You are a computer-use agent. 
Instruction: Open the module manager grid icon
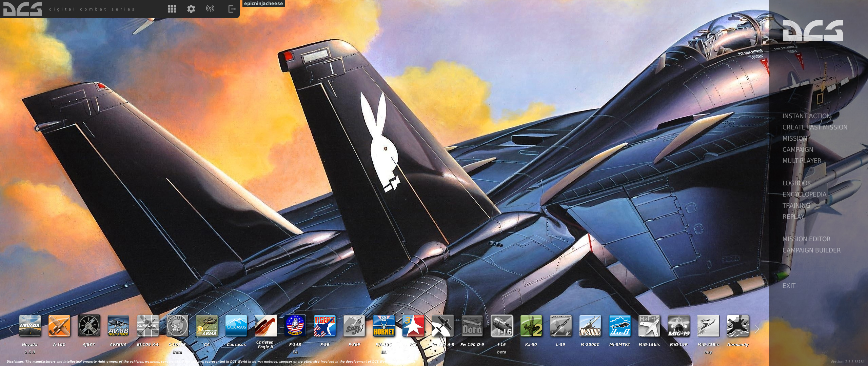coord(172,9)
